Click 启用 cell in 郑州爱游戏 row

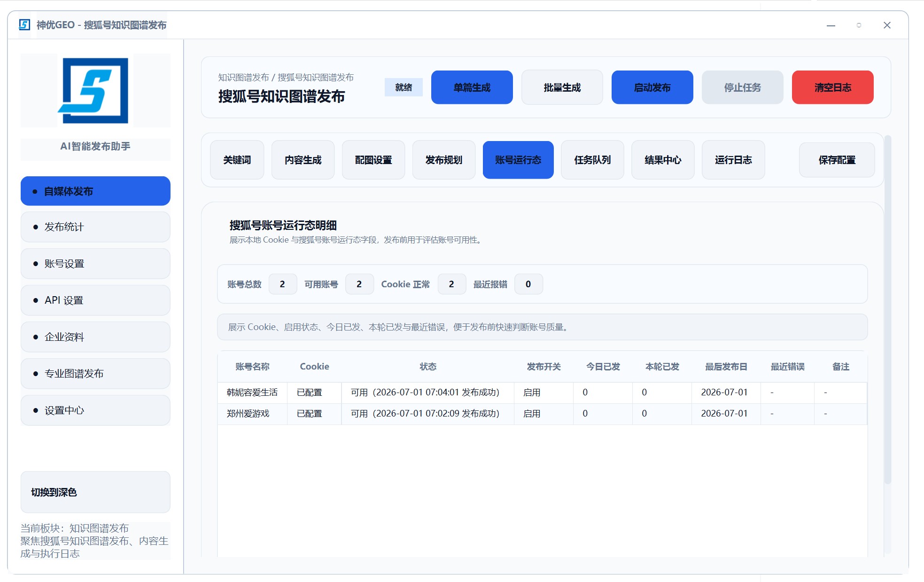(x=544, y=414)
